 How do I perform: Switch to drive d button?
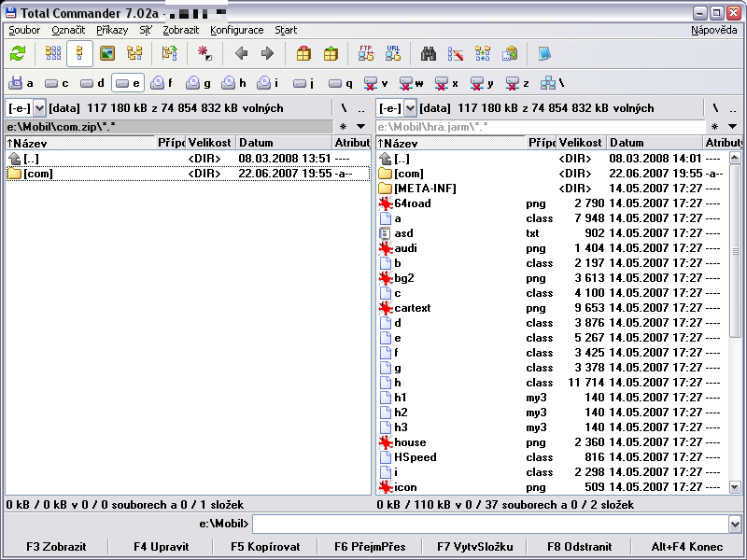(x=92, y=83)
